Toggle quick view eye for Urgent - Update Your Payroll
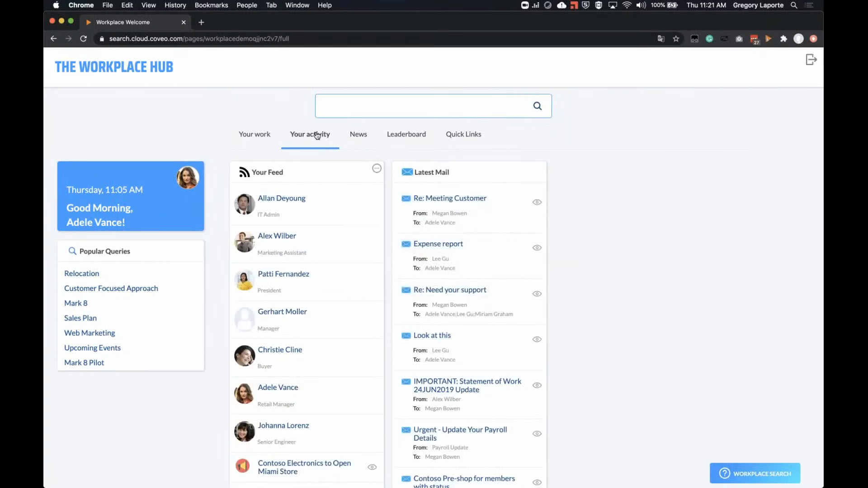The image size is (868, 488). (x=537, y=434)
